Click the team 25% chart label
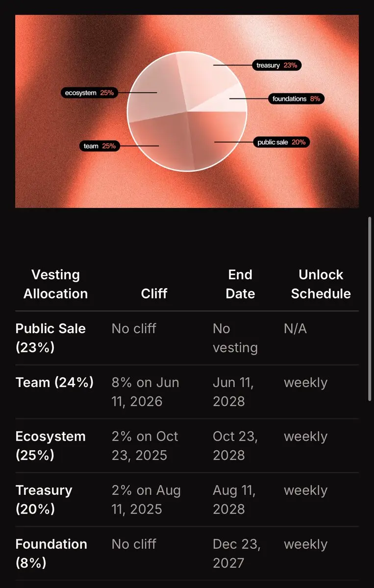Image resolution: width=374 pixels, height=588 pixels. [100, 146]
